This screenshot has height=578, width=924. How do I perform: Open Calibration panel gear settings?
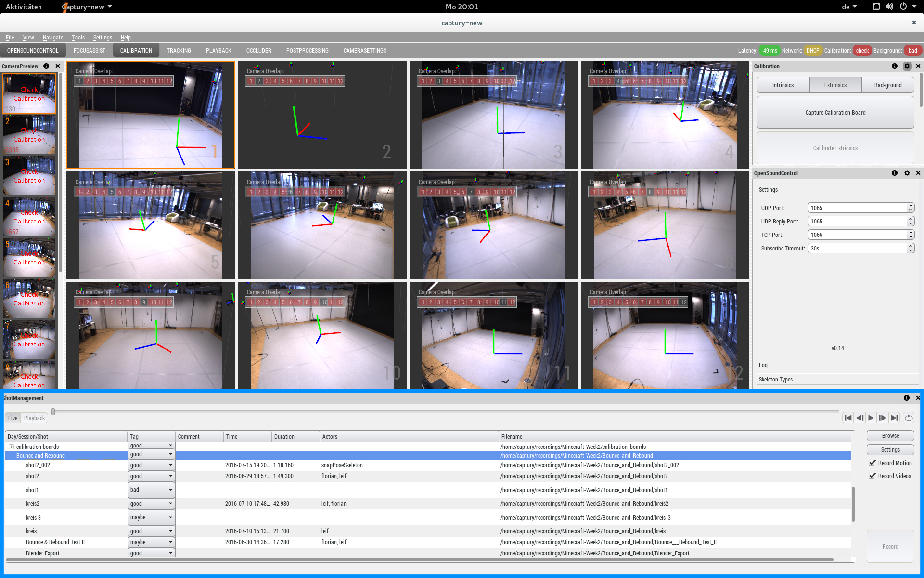coord(907,66)
